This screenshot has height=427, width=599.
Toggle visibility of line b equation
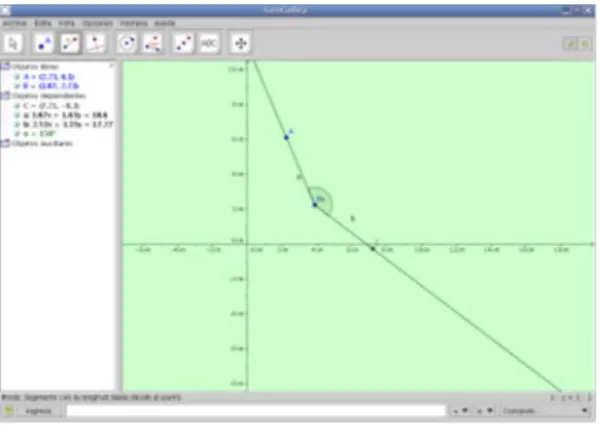17,125
